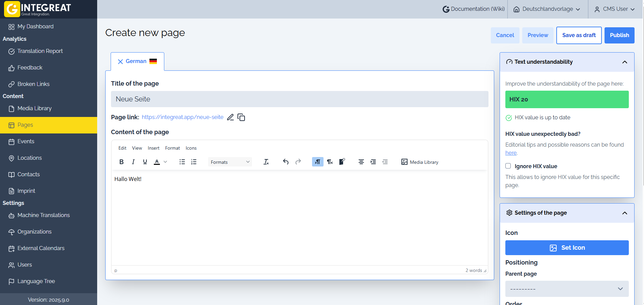Open the View menu
The width and height of the screenshot is (644, 305).
137,148
